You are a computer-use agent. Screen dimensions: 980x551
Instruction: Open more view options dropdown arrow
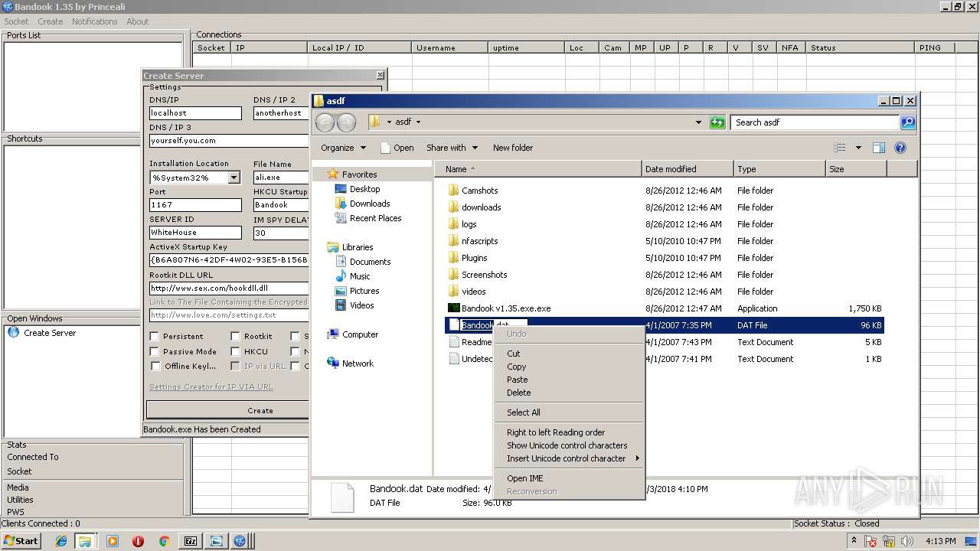[858, 148]
